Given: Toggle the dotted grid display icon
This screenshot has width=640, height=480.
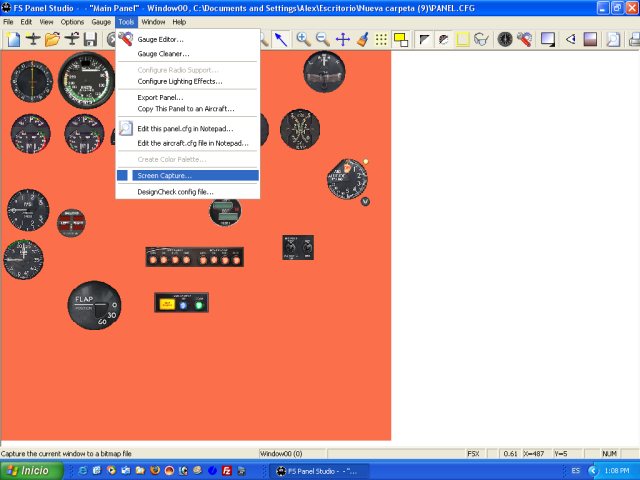Looking at the screenshot, I should pos(381,40).
